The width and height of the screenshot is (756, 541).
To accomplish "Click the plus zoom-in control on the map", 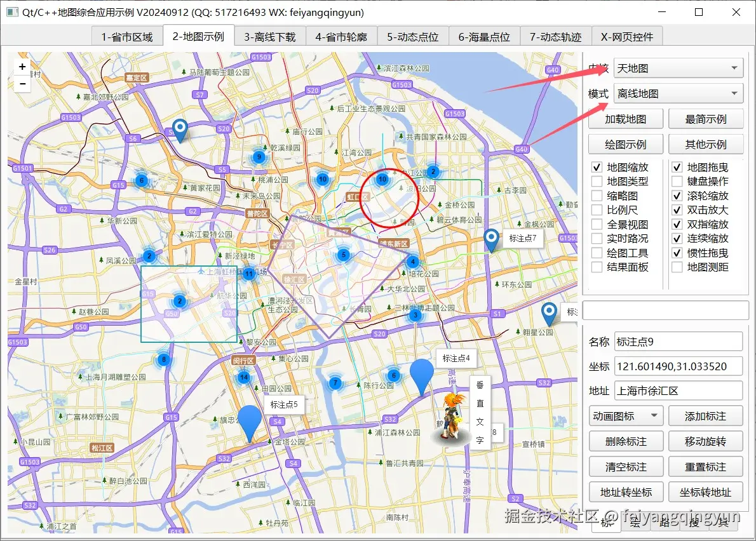I will pos(22,66).
